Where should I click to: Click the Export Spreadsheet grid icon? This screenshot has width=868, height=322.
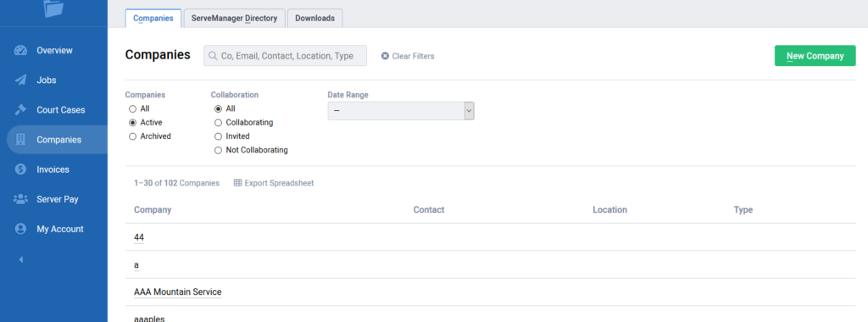click(x=237, y=182)
